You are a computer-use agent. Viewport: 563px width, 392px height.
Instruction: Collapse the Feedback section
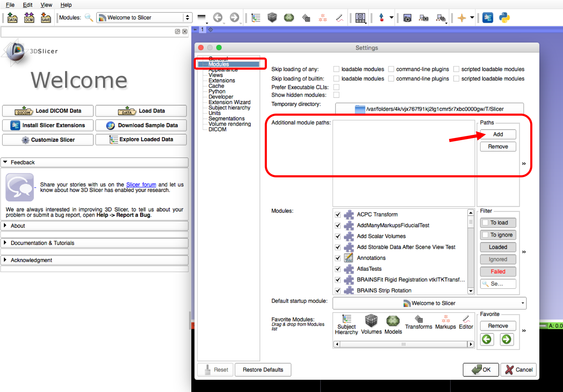[x=94, y=162]
